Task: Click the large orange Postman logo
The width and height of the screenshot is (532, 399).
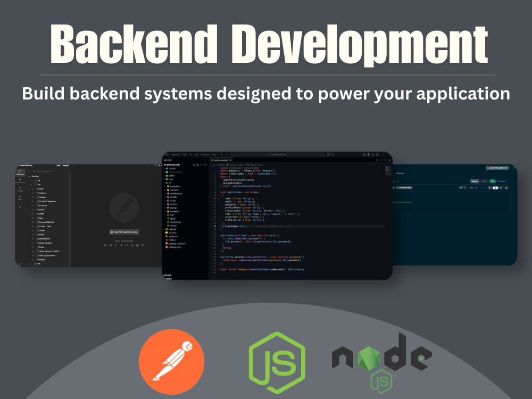Action: click(172, 362)
